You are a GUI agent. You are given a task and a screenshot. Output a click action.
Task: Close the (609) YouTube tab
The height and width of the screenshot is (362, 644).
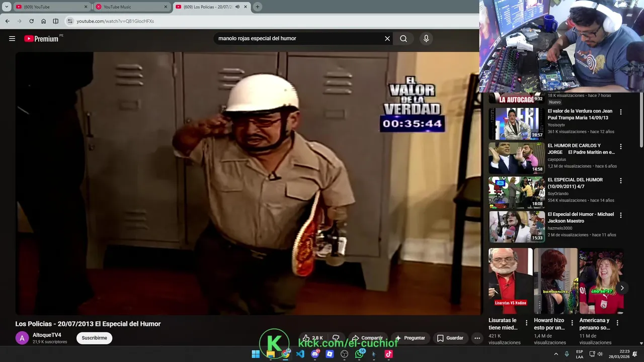tap(86, 7)
